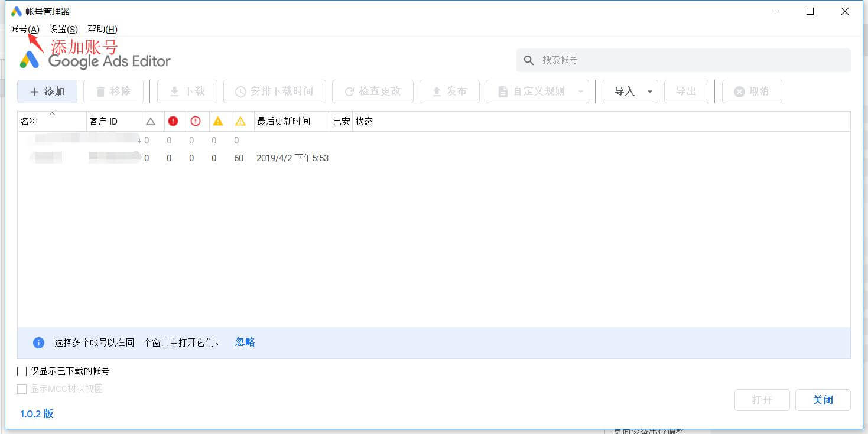Click the 移除 (Remove) trash icon button
The image size is (868, 434).
click(113, 92)
